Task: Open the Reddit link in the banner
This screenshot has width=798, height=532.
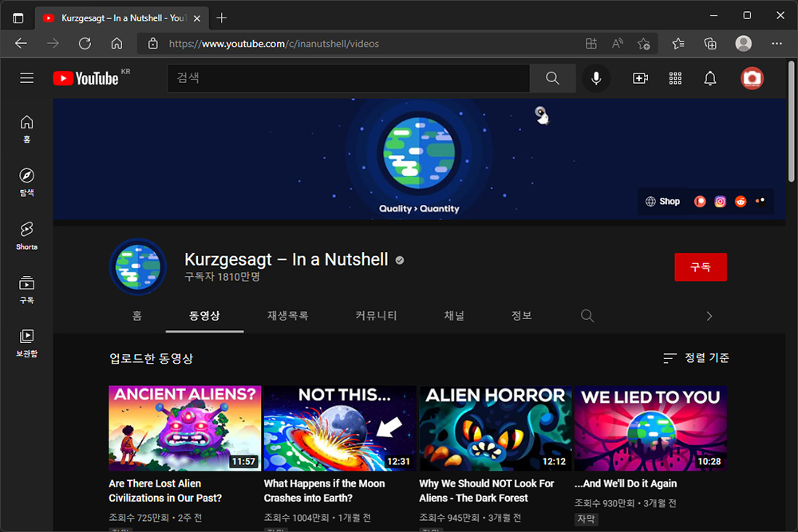Action: pyautogui.click(x=741, y=202)
